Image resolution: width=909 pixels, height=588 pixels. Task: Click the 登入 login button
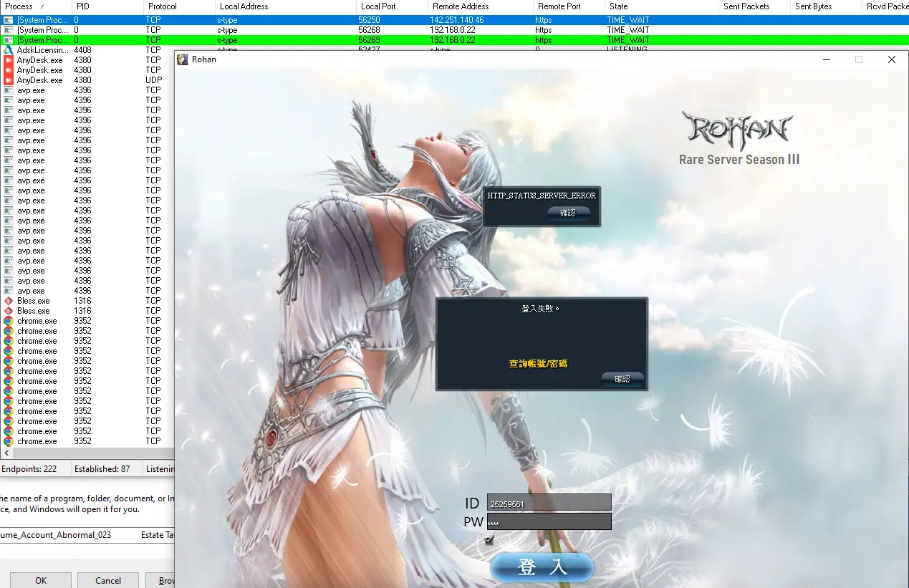tap(542, 567)
